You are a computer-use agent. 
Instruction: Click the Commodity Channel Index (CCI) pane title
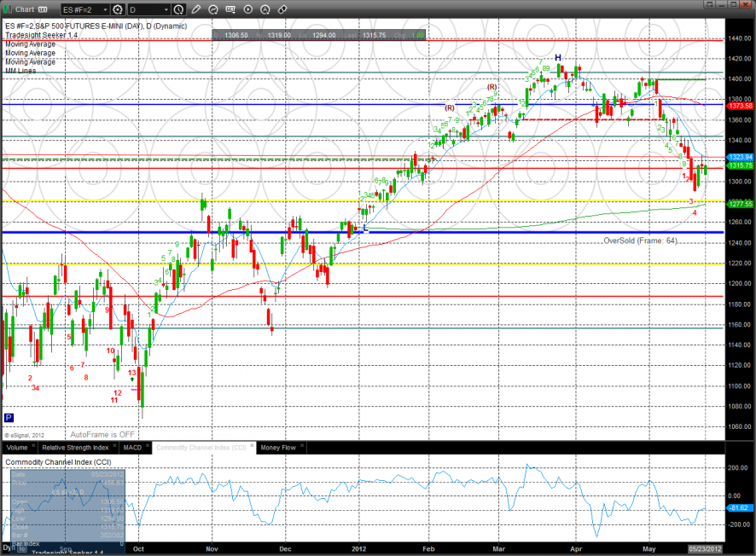coord(58,462)
